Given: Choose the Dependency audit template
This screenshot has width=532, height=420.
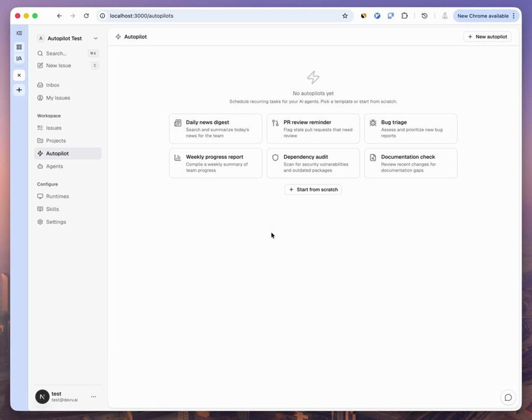Looking at the screenshot, I should [313, 163].
